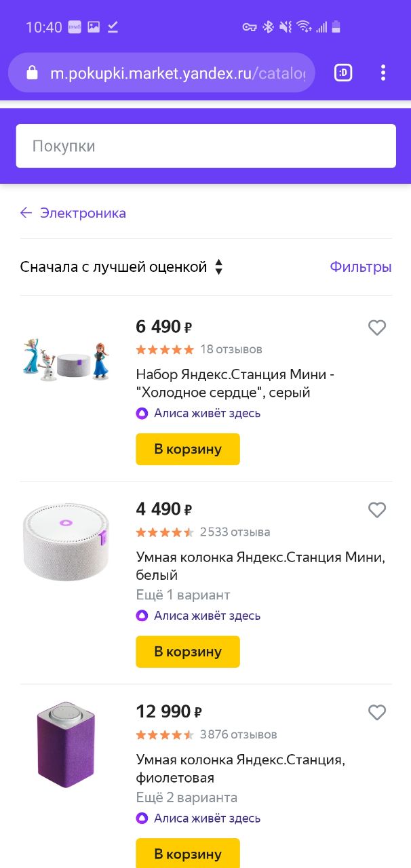Tap the browser tab switcher icon

(x=343, y=73)
